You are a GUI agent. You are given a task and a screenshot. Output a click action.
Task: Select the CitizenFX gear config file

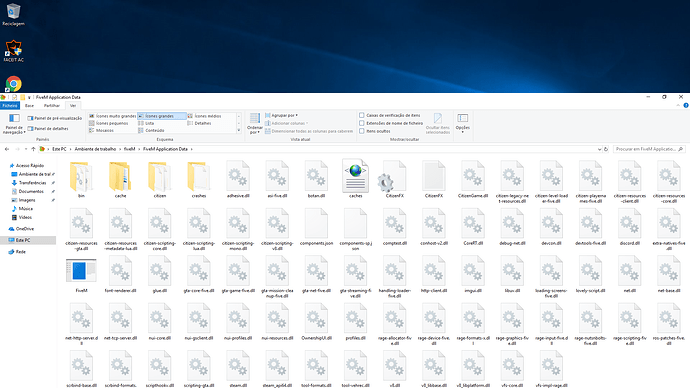(394, 179)
